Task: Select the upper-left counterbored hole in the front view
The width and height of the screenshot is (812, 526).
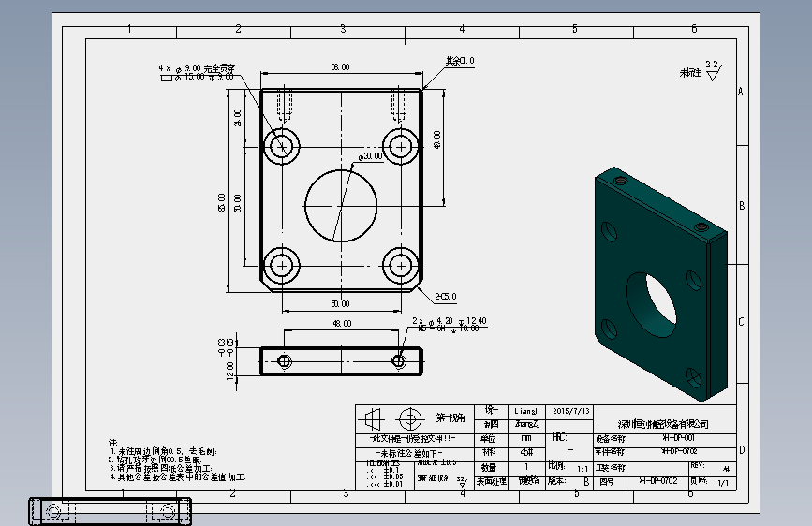Action: pyautogui.click(x=282, y=147)
